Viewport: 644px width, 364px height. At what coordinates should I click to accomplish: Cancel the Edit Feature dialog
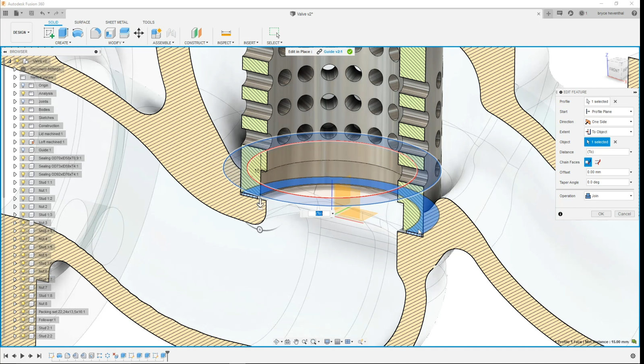tap(624, 214)
